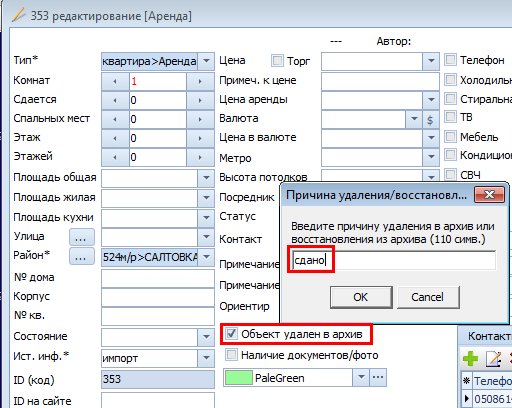
Task: Enable Наличие документов/фото checkbox
Action: (x=231, y=355)
